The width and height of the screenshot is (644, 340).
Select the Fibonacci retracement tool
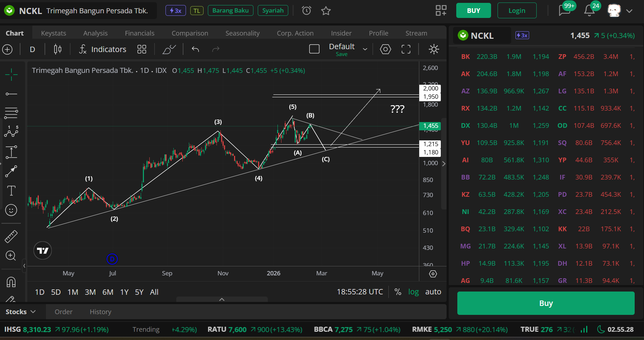point(11,113)
